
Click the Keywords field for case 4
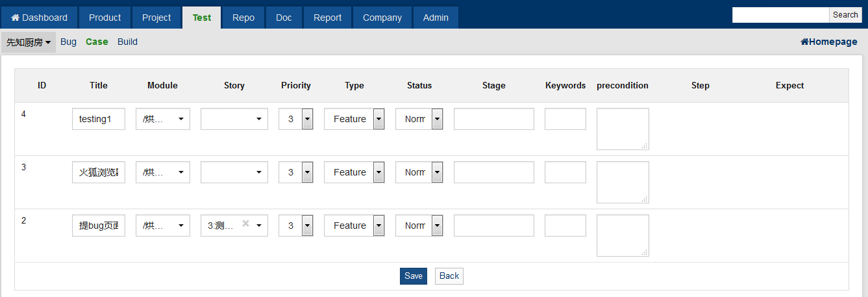(x=565, y=119)
